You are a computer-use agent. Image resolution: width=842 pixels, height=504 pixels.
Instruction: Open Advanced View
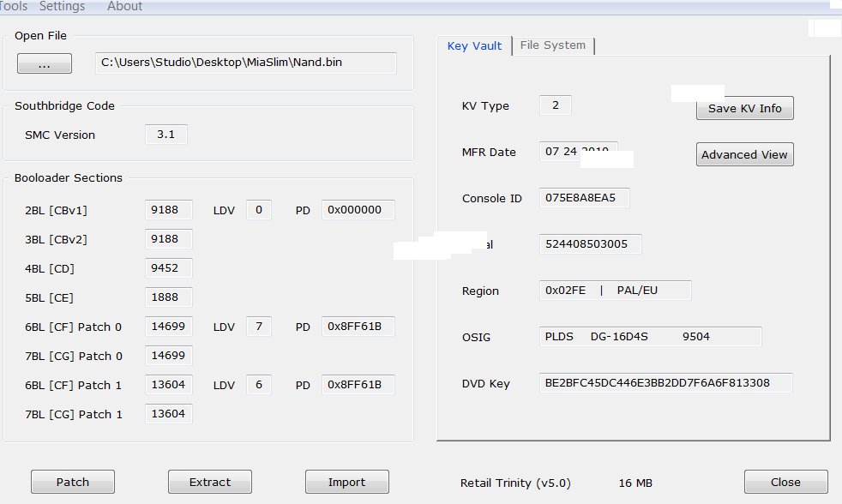click(744, 155)
